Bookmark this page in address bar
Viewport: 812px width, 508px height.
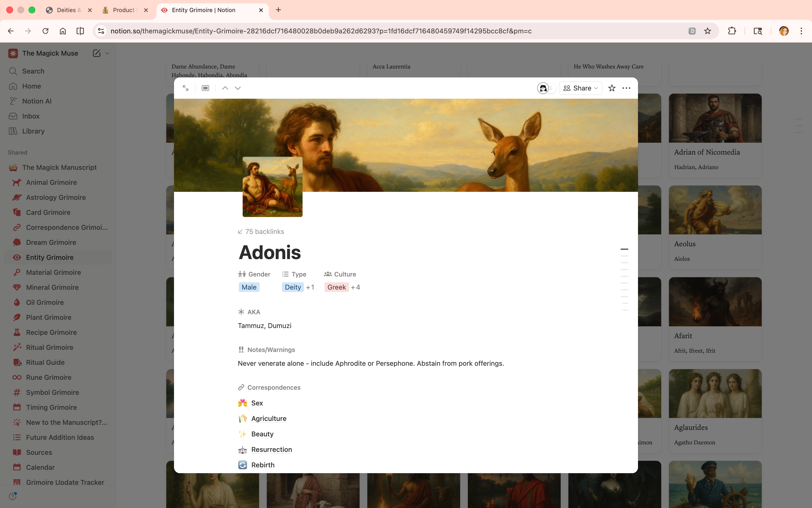(x=708, y=31)
